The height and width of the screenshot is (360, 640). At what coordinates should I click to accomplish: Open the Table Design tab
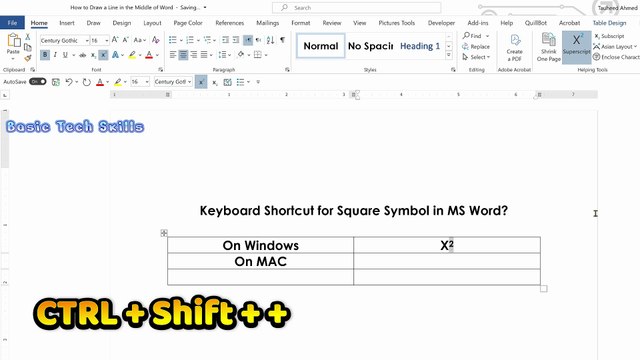coord(609,23)
